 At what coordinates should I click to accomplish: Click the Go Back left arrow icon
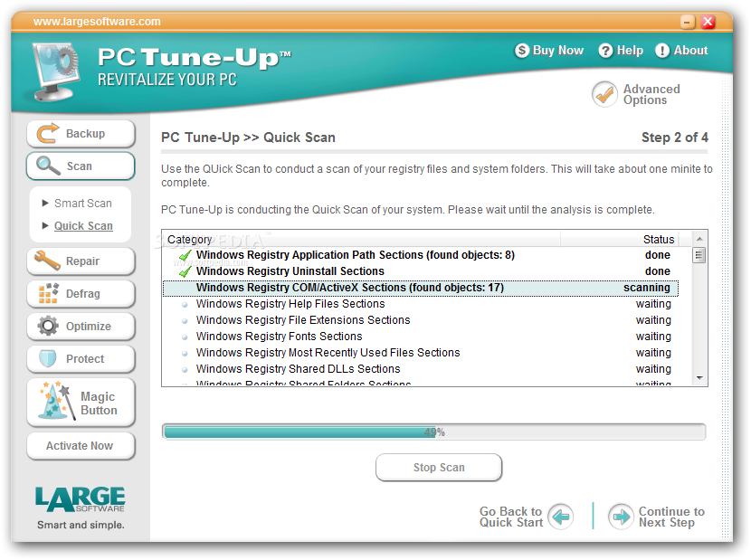(x=560, y=517)
